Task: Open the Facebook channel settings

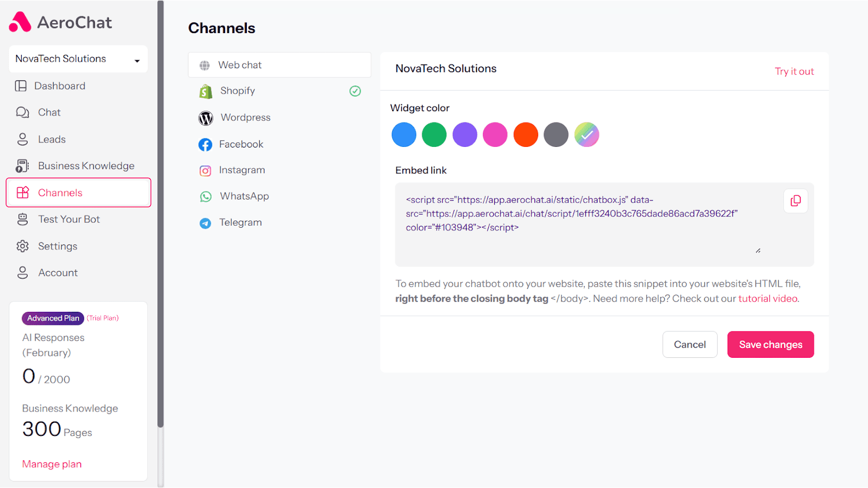Action: (241, 144)
